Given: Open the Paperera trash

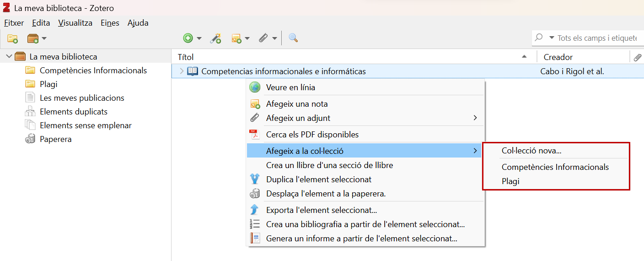Looking at the screenshot, I should pyautogui.click(x=55, y=139).
